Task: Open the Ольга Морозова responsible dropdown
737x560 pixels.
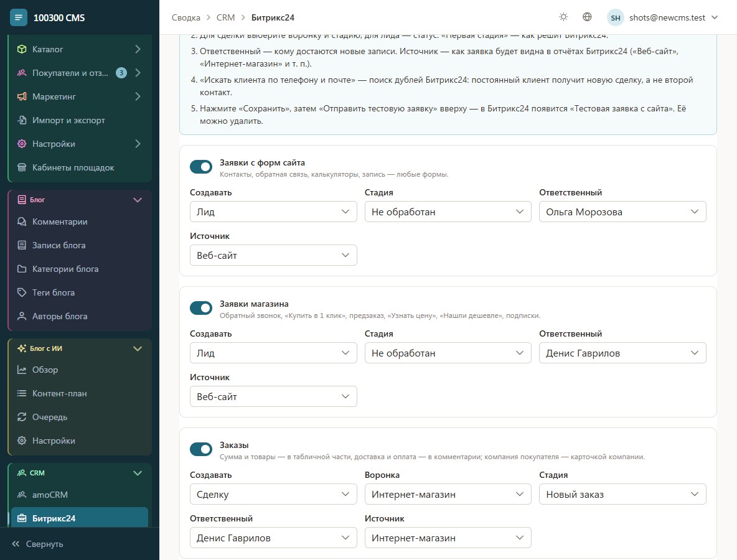Action: pyautogui.click(x=622, y=212)
